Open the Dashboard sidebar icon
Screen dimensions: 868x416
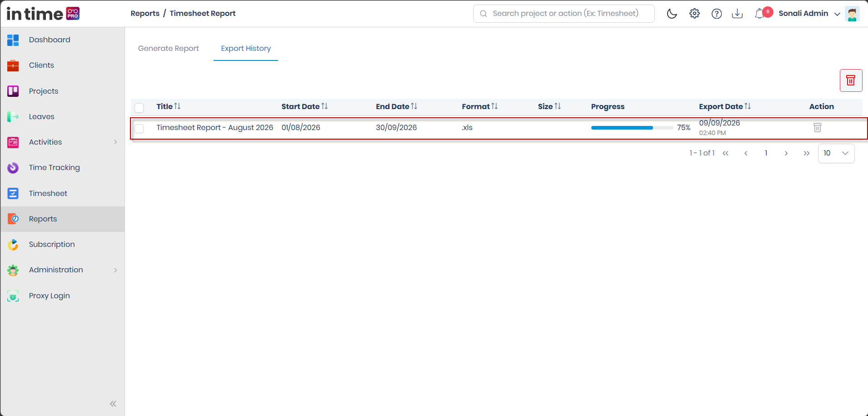pyautogui.click(x=13, y=40)
